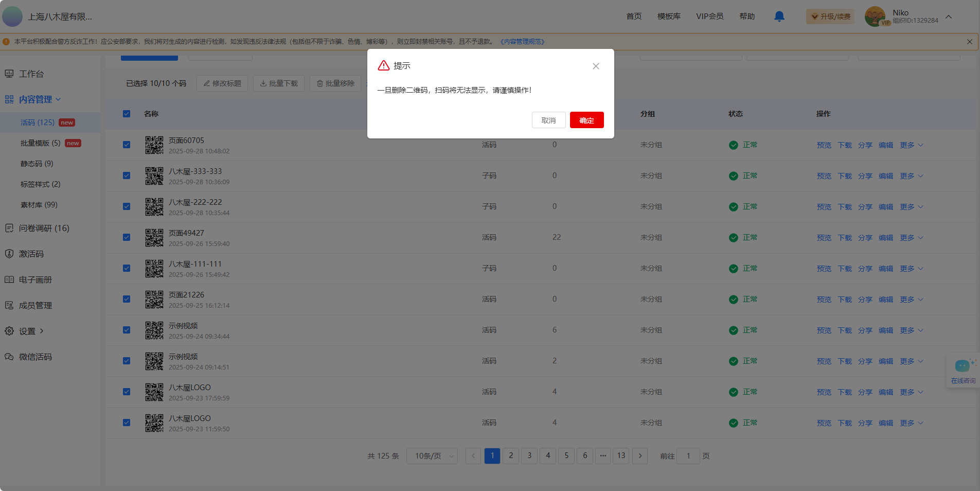Image resolution: width=980 pixels, height=491 pixels.
Task: Expand the 设置 settings menu
Action: (x=31, y=331)
